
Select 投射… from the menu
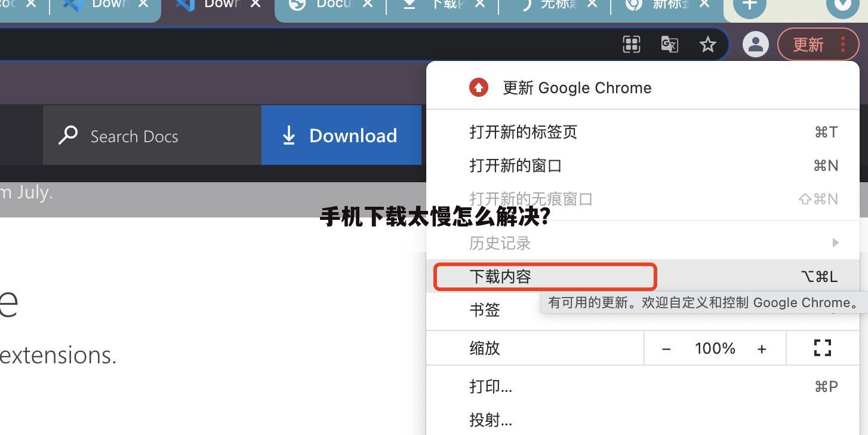643,420
